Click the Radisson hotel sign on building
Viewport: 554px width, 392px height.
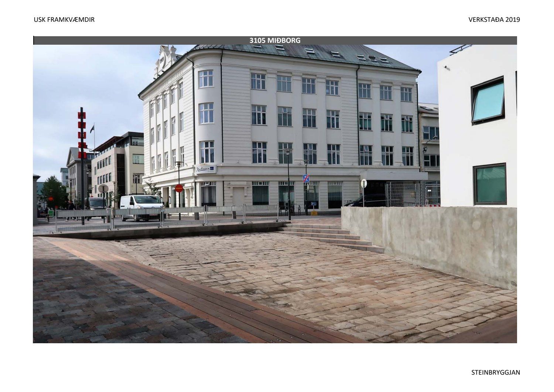tap(206, 169)
